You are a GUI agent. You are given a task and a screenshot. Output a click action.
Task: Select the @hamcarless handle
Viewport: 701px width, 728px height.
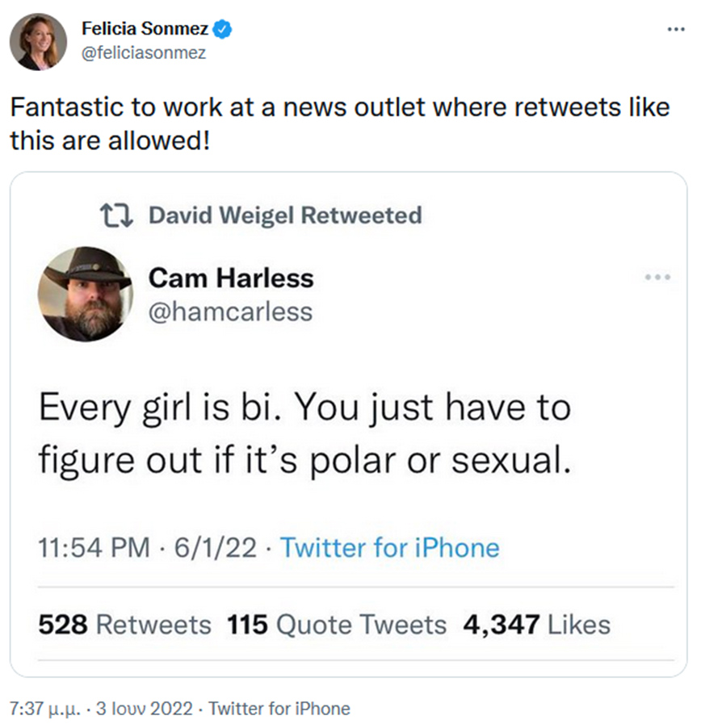pos(230,311)
